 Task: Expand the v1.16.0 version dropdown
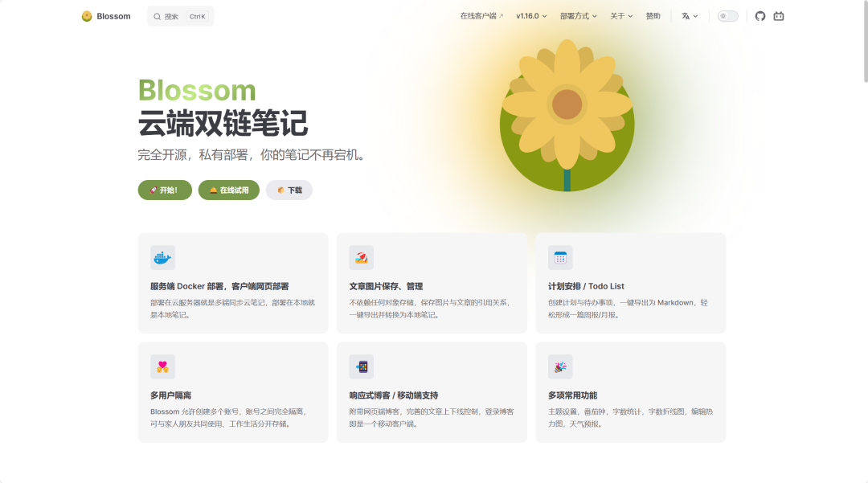pyautogui.click(x=530, y=15)
